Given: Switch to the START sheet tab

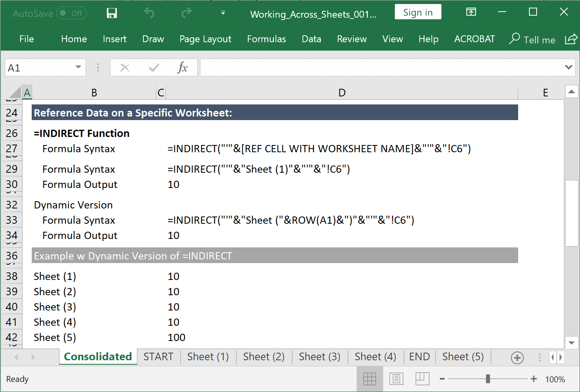Looking at the screenshot, I should 158,357.
